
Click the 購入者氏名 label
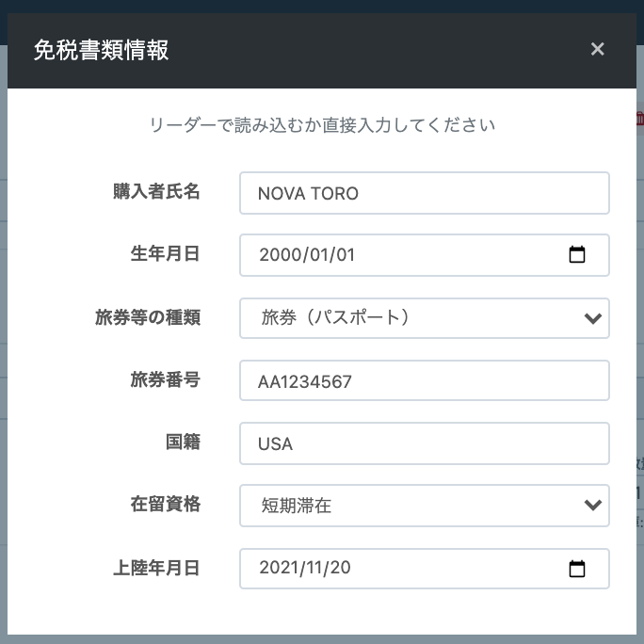point(156,191)
